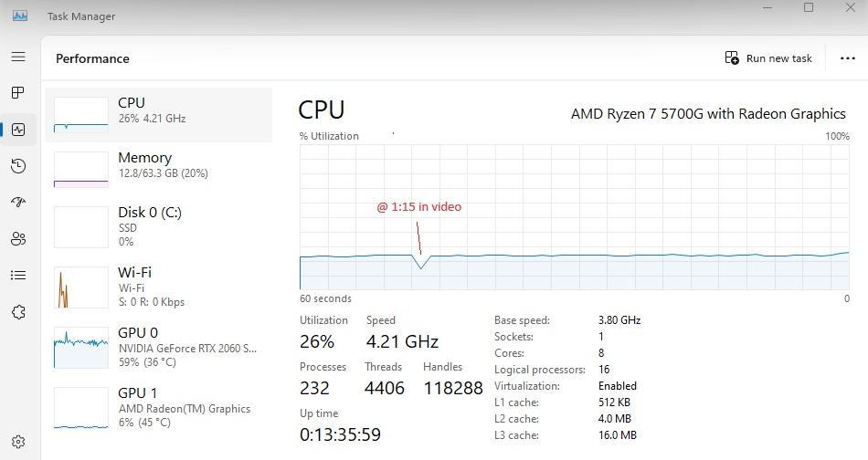Viewport: 868px width, 460px height.
Task: Select the CPU performance entry
Action: coord(159,114)
